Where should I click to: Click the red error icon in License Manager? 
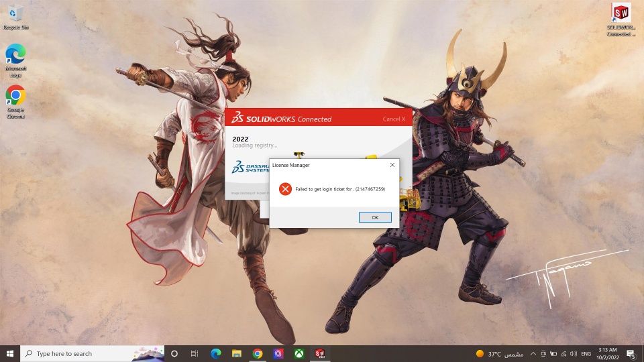(285, 189)
